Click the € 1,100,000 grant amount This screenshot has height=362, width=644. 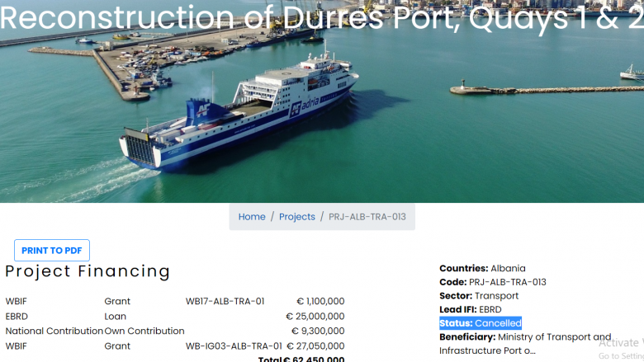point(320,302)
